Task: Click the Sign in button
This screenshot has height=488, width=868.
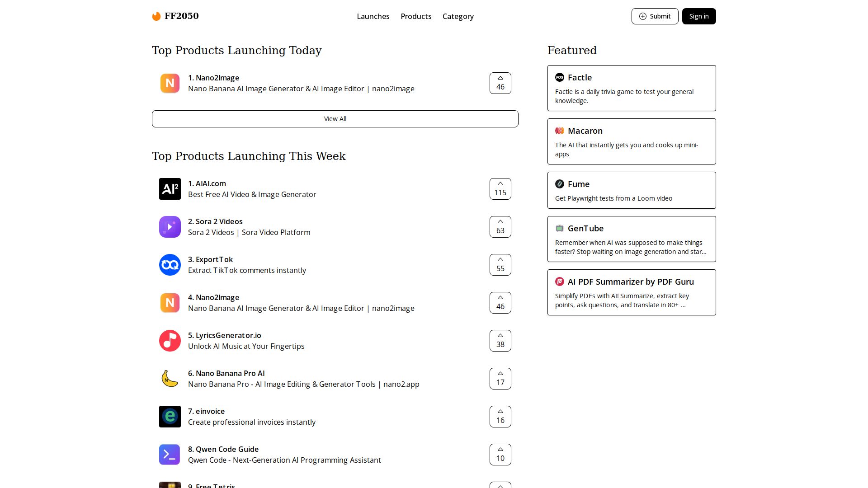Action: point(698,16)
